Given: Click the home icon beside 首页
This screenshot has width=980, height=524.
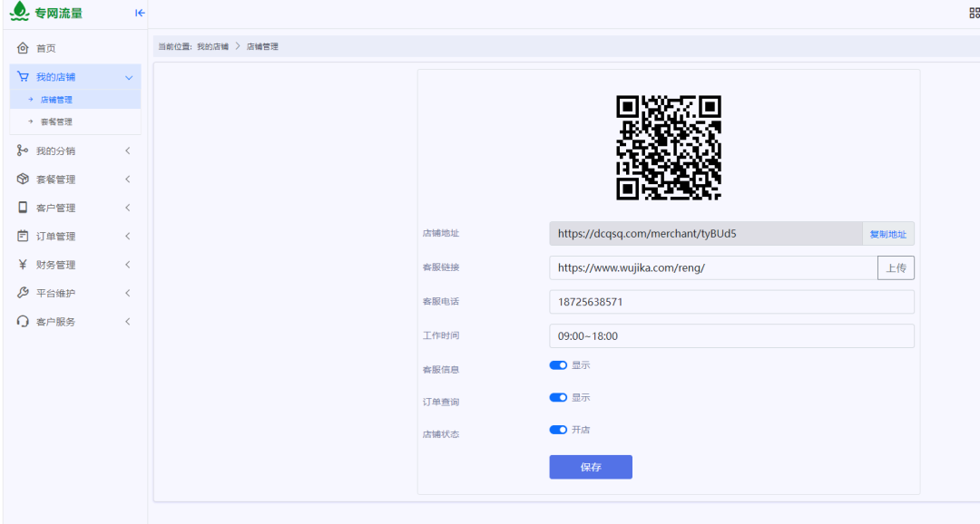Looking at the screenshot, I should (x=23, y=48).
